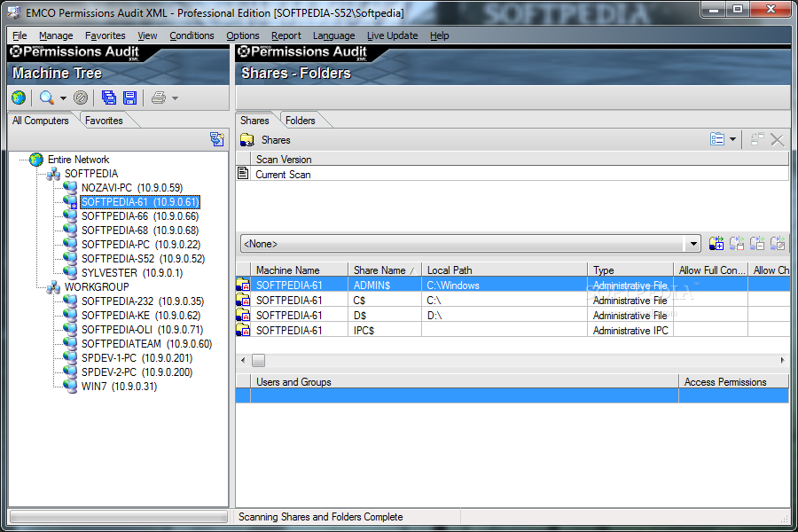
Task: Open the Options menu
Action: click(243, 35)
